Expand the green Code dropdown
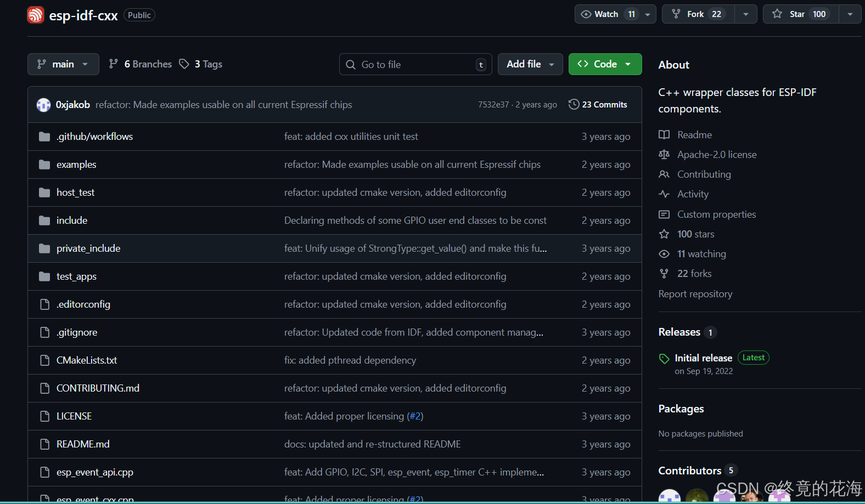The image size is (865, 504). [x=605, y=64]
